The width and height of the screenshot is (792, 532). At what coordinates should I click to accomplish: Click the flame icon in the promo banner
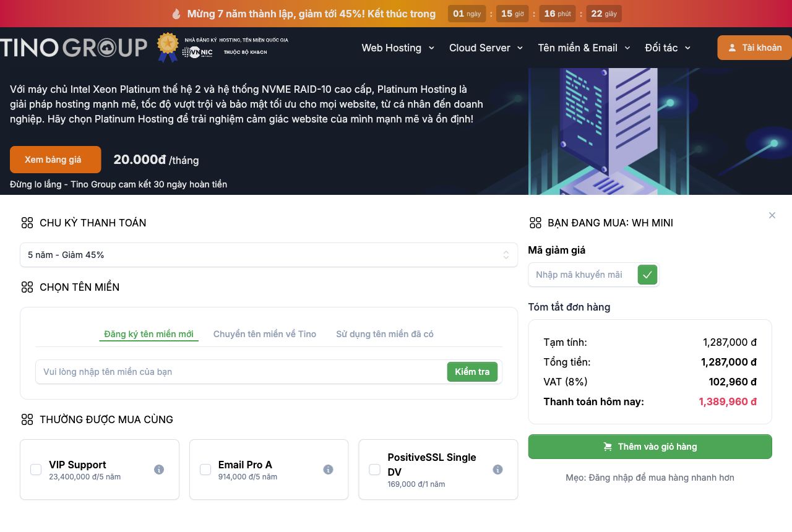176,14
